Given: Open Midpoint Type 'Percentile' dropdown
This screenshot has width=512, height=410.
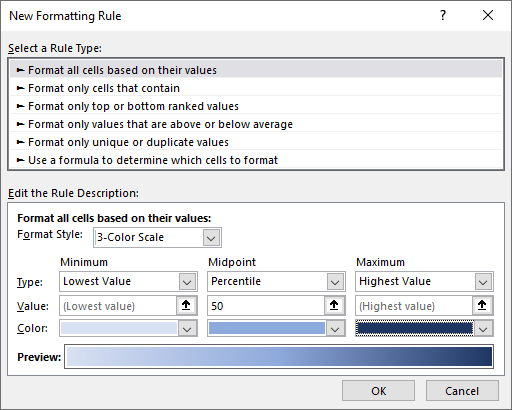Looking at the screenshot, I should tap(335, 282).
